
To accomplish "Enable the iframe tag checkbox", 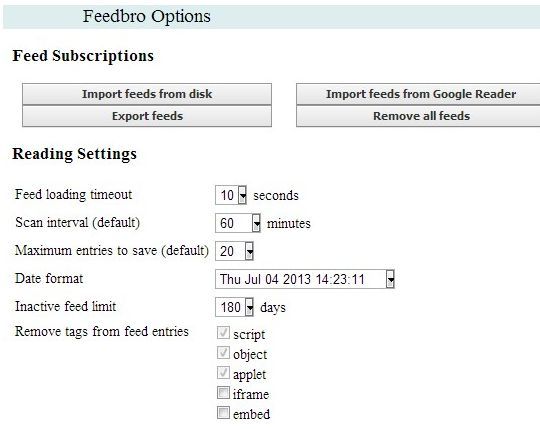I will pos(223,393).
